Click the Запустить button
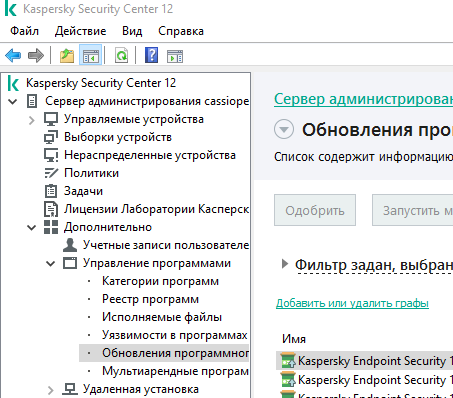The height and width of the screenshot is (398, 453). tap(413, 210)
